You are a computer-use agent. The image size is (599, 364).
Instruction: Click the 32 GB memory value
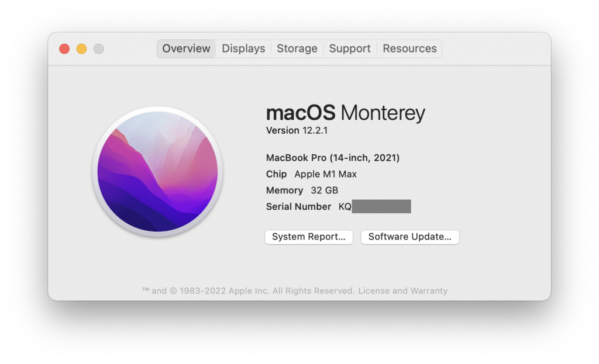click(x=324, y=190)
